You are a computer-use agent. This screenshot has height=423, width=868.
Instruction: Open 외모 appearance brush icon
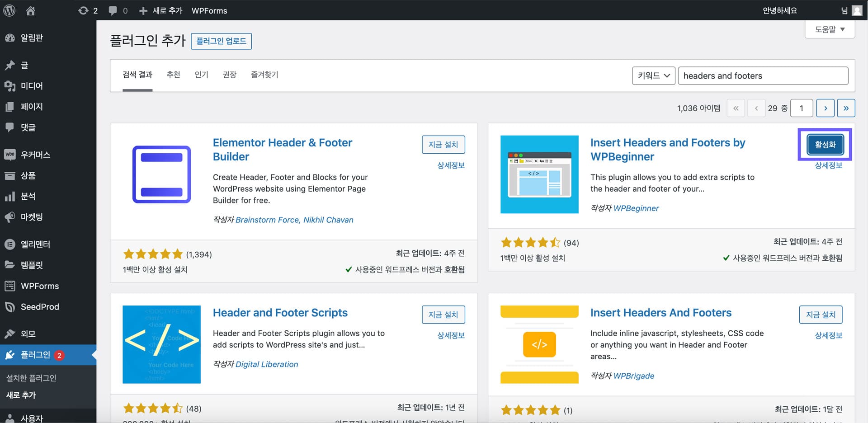[10, 334]
